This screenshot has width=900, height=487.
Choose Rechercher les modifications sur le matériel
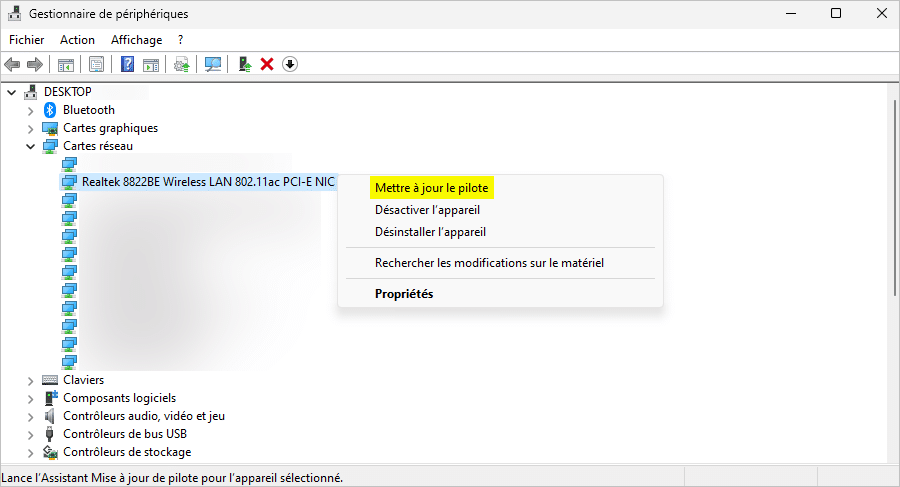(x=490, y=263)
